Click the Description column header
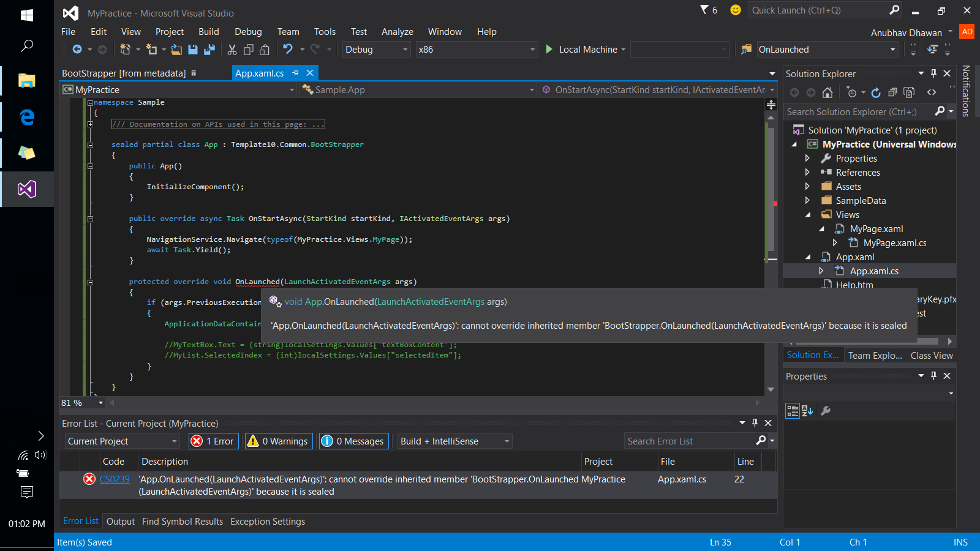Image resolution: width=980 pixels, height=551 pixels. tap(359, 462)
